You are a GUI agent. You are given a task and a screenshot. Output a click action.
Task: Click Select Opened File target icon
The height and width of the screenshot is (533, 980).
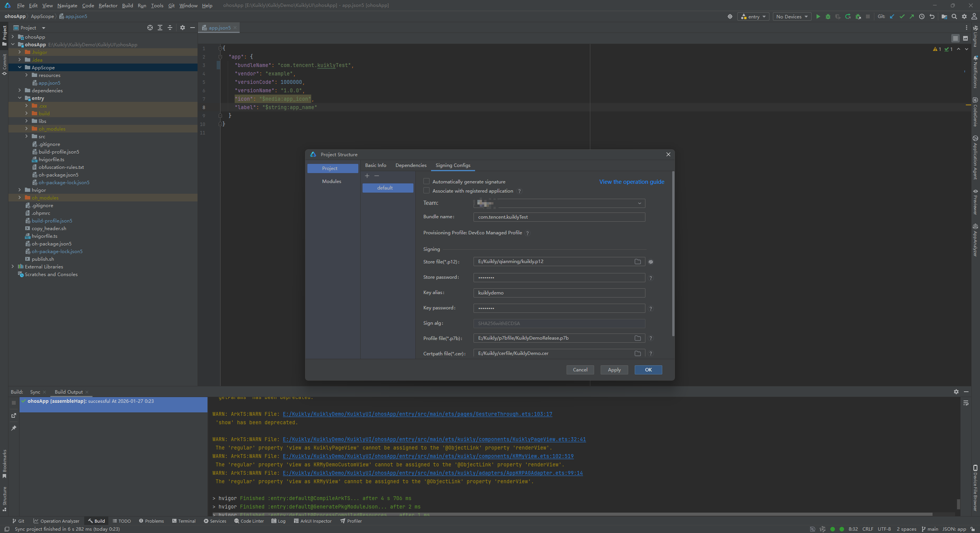click(x=150, y=28)
